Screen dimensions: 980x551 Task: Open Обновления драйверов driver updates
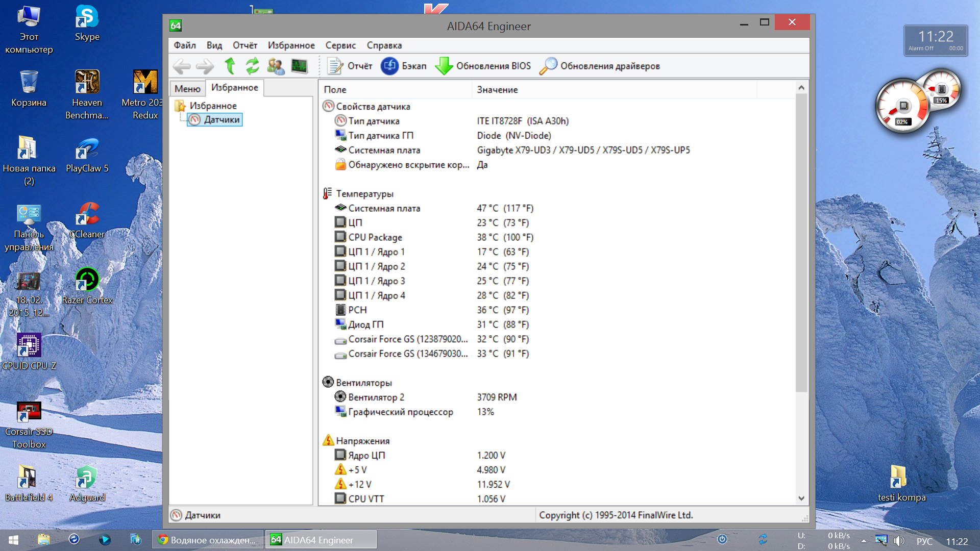click(x=600, y=66)
